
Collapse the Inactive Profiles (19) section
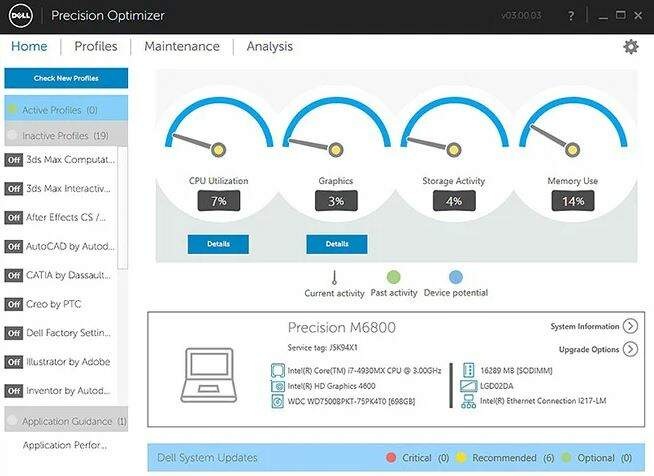coord(66,135)
